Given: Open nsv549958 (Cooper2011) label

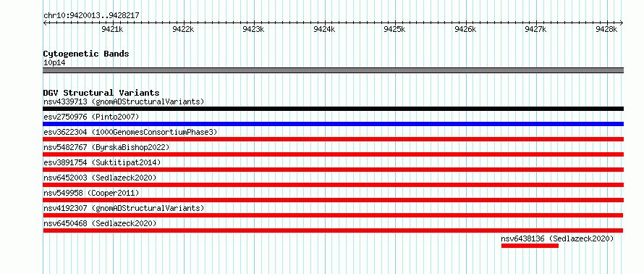Looking at the screenshot, I should (91, 193).
